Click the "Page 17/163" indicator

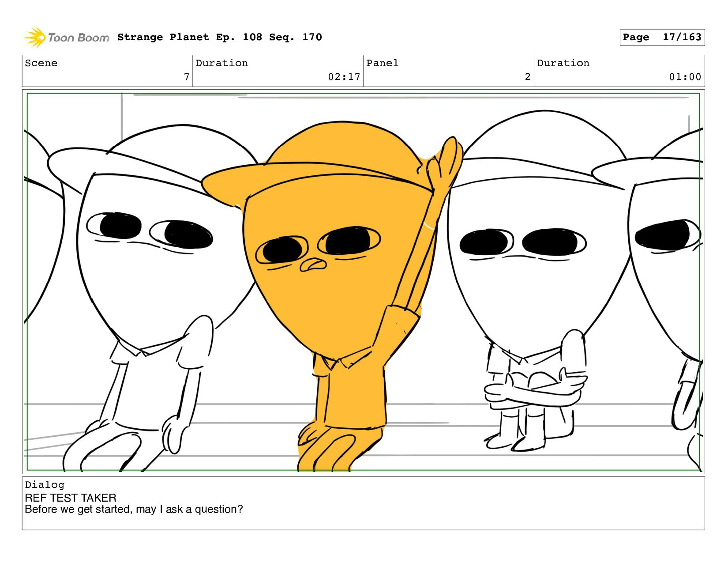coord(662,37)
